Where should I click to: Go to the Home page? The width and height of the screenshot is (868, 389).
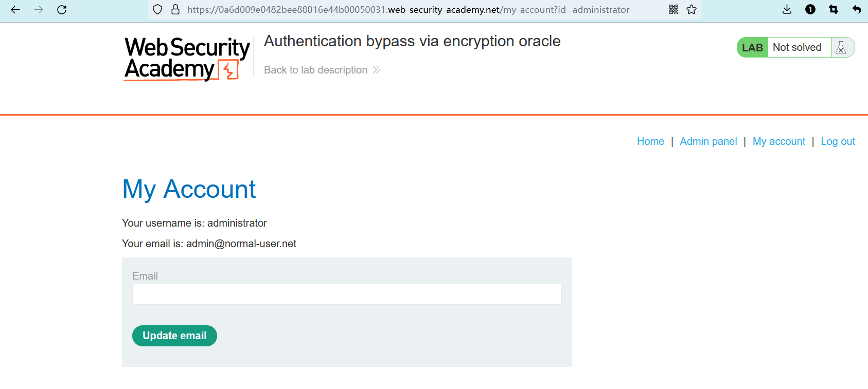pos(650,141)
